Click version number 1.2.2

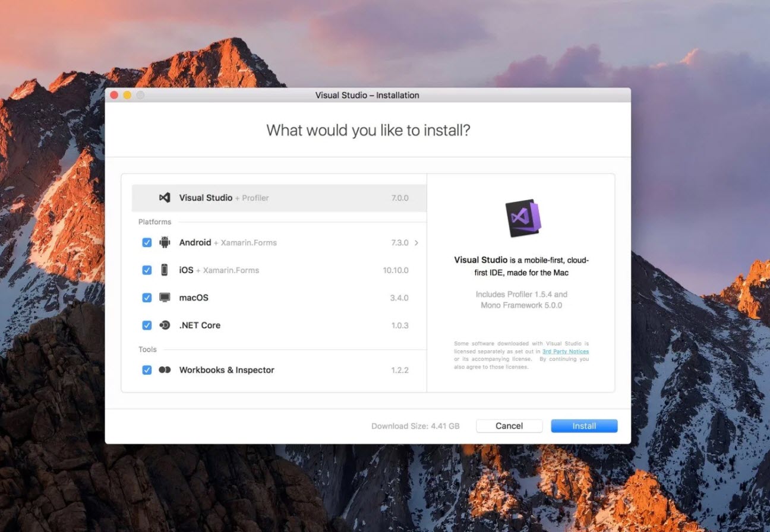click(400, 370)
